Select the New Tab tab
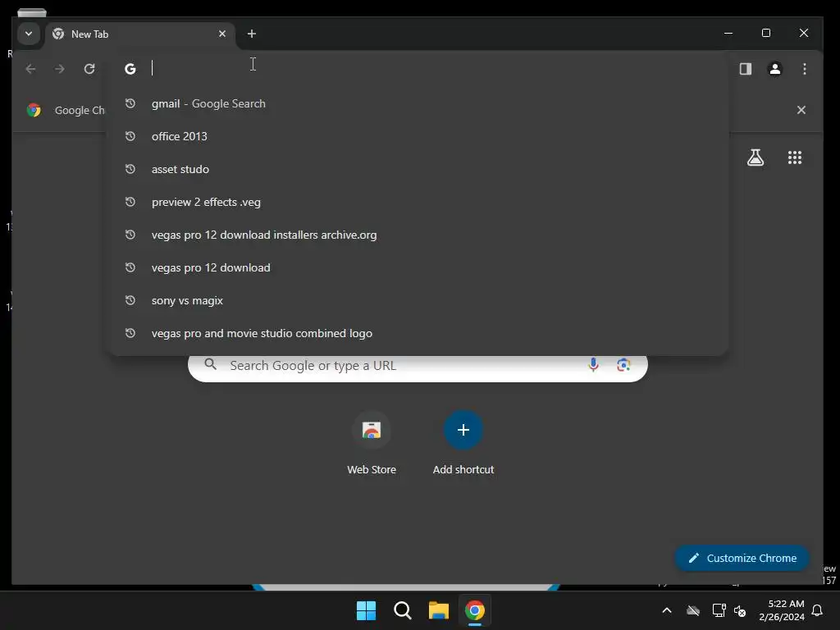 tap(139, 34)
